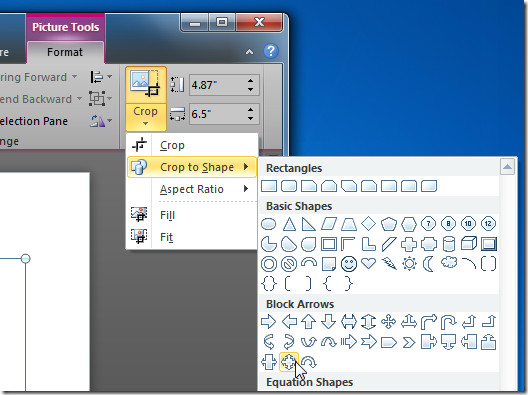
Task: Open the Format ribbon tab
Action: [x=65, y=52]
